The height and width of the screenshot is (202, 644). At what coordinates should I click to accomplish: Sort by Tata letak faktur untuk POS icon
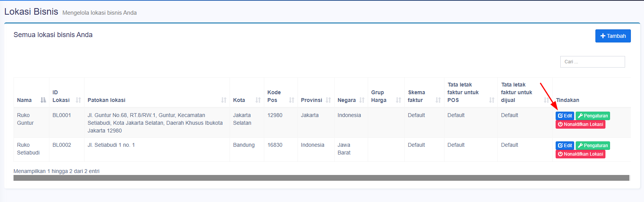coord(492,100)
